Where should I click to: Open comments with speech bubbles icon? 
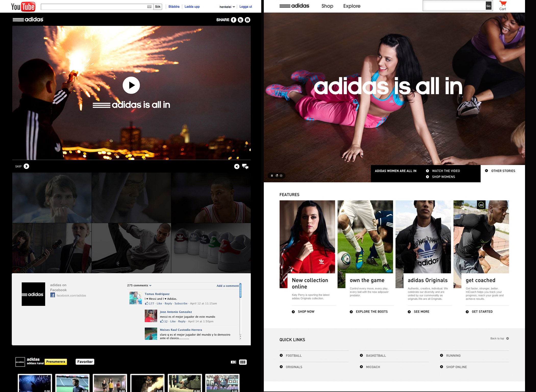245,167
